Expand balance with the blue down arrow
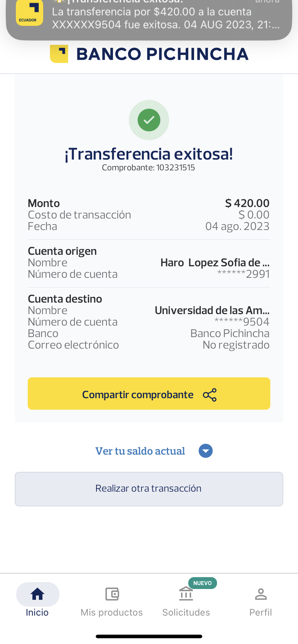 [206, 451]
